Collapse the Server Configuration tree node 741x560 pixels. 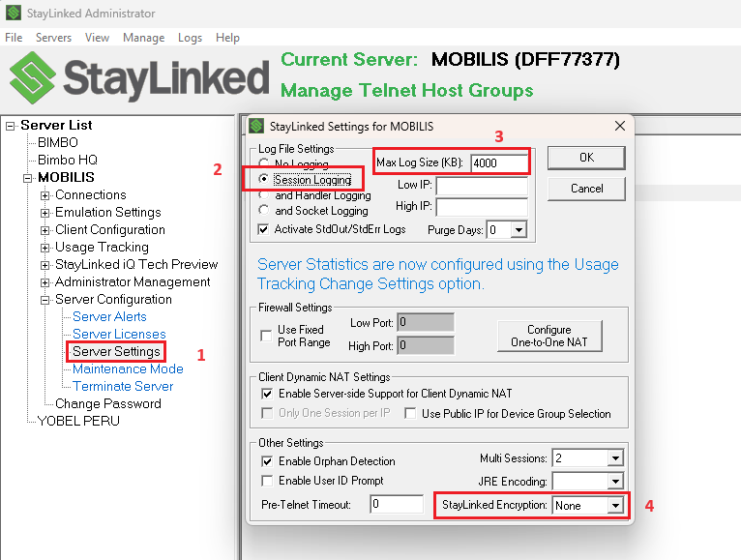click(x=45, y=300)
